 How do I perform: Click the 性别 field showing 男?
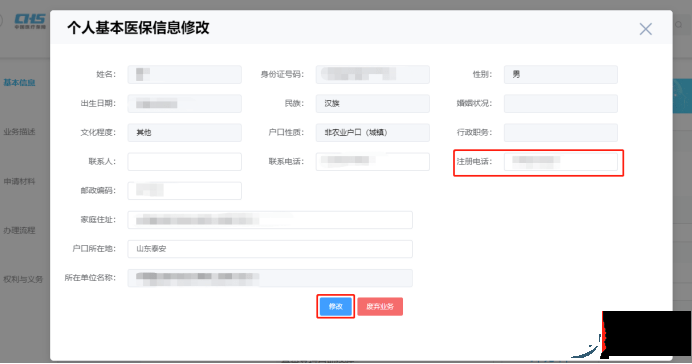click(560, 75)
